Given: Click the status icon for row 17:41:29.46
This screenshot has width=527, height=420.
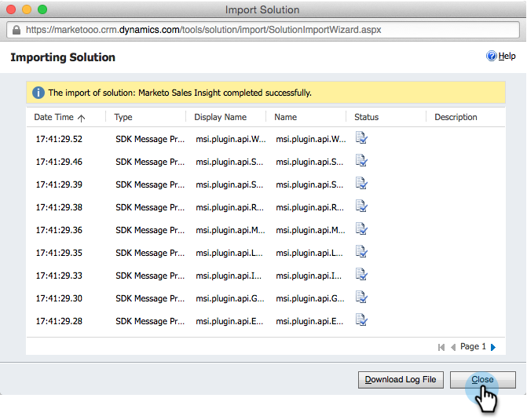Looking at the screenshot, I should click(361, 161).
